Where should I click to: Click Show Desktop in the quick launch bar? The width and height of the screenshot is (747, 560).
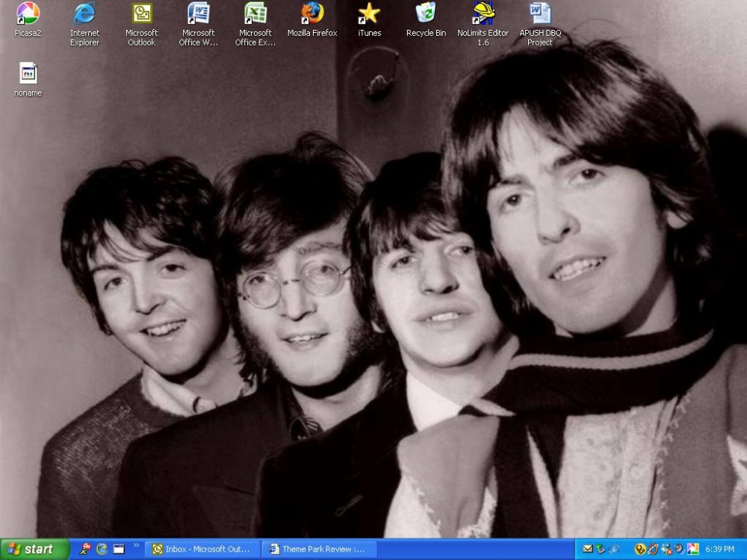[x=118, y=550]
